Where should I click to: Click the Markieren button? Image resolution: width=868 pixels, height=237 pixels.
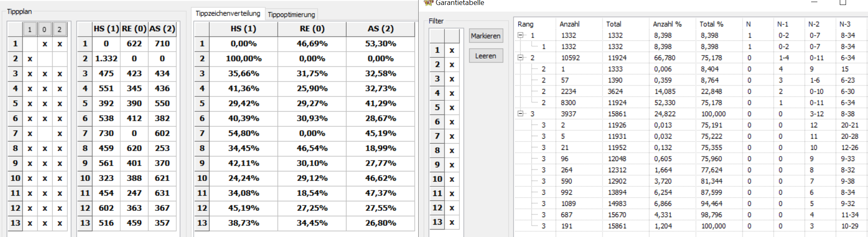click(486, 36)
